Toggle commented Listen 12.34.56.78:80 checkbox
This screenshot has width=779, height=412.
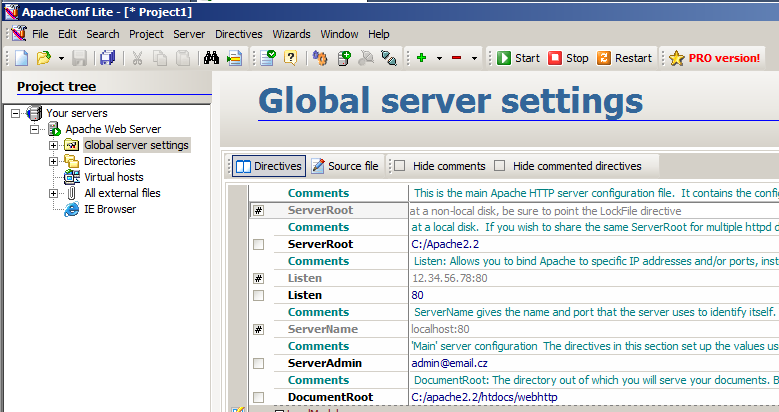pyautogui.click(x=258, y=278)
